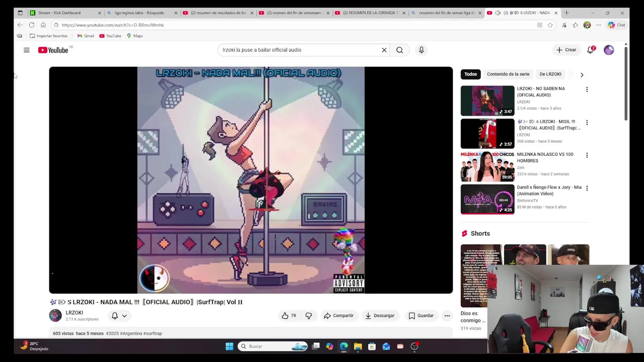Open the LRZOKI channel avatar
The width and height of the screenshot is (644, 362).
click(55, 316)
